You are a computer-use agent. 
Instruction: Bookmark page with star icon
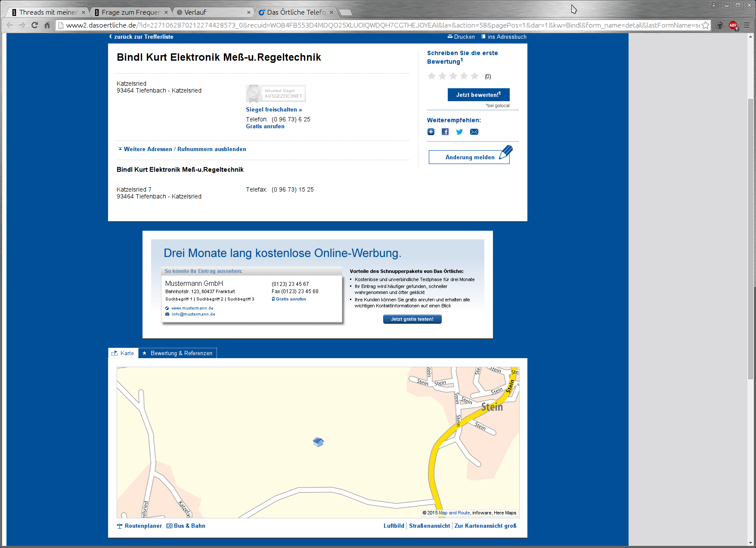[705, 25]
